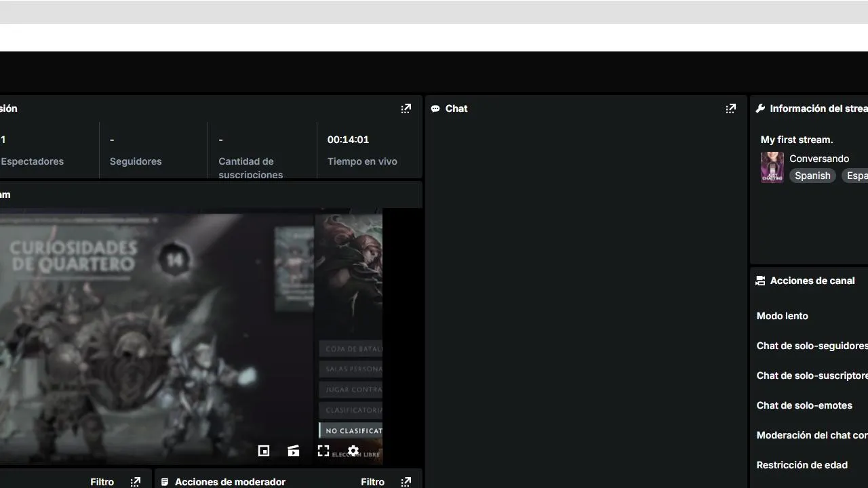The image size is (868, 488).
Task: Click the Tiempo en vivo label
Action: [x=362, y=161]
